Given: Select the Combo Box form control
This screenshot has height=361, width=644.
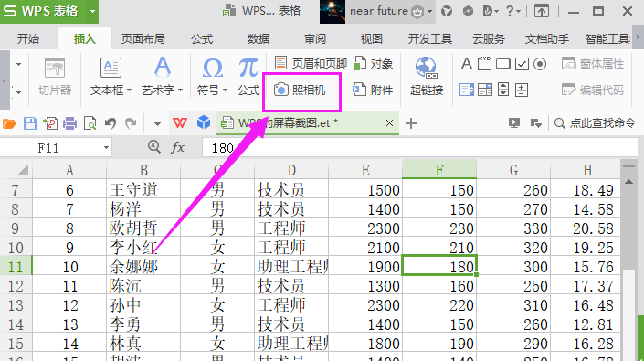Looking at the screenshot, I should click(485, 90).
